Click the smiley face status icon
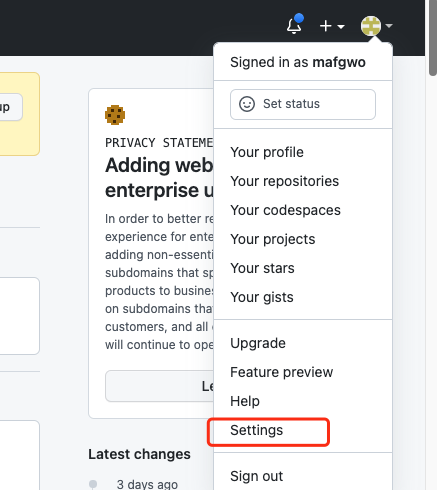This screenshot has width=437, height=490. [247, 104]
